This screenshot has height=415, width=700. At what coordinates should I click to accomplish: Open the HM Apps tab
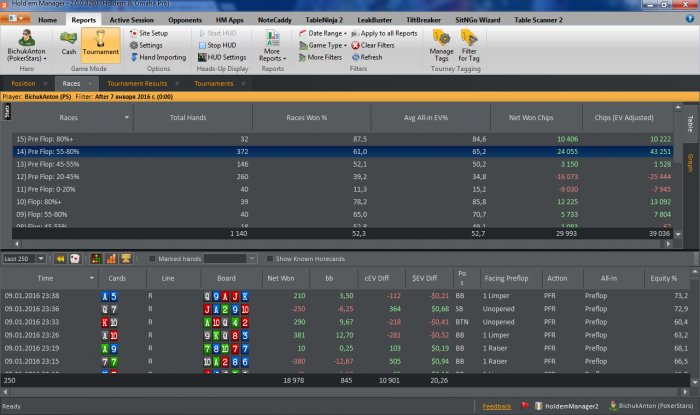pyautogui.click(x=229, y=20)
